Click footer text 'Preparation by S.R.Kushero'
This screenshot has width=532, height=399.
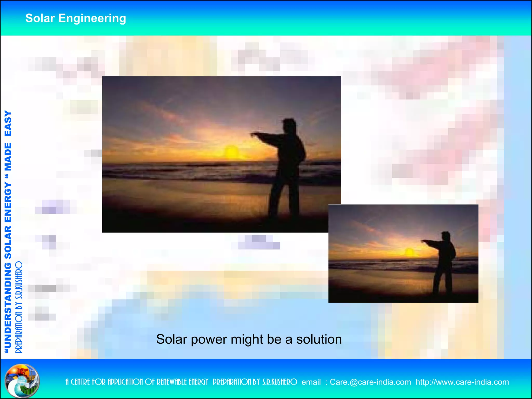[x=255, y=382]
